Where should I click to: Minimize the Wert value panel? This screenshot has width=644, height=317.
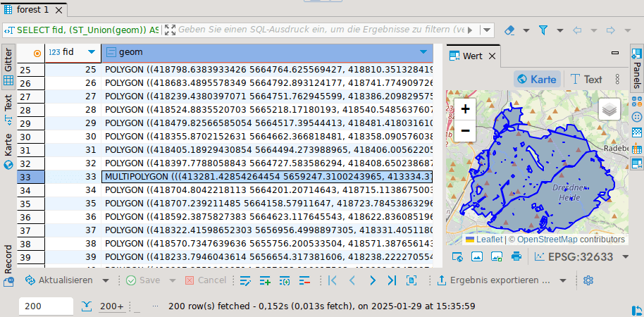point(615,53)
